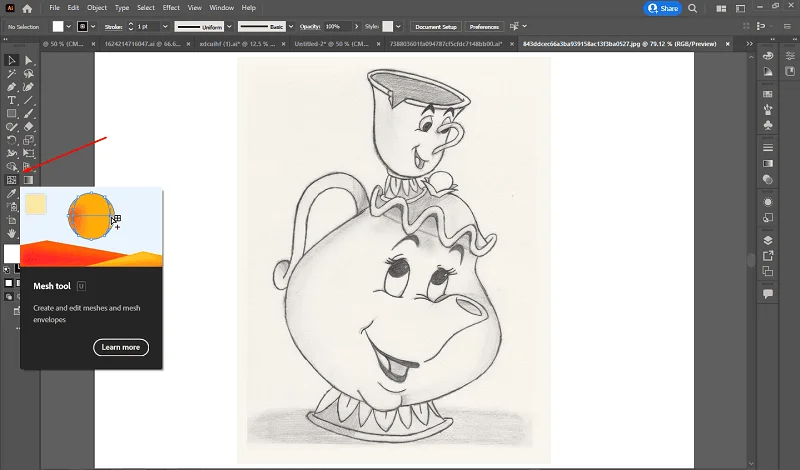The height and width of the screenshot is (470, 800).
Task: Expand hidden document tabs chevron
Action: pyautogui.click(x=749, y=44)
